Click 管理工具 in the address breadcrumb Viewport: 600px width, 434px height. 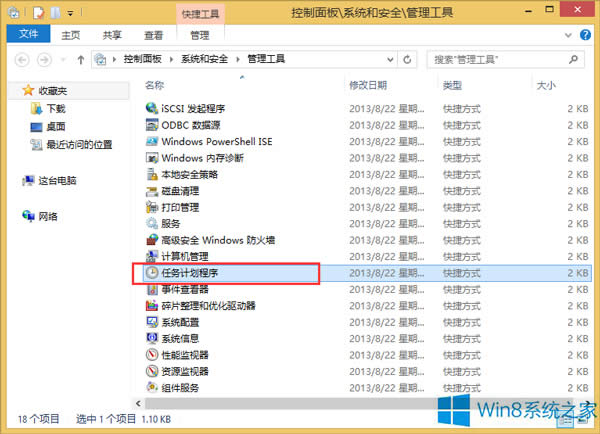tap(266, 59)
